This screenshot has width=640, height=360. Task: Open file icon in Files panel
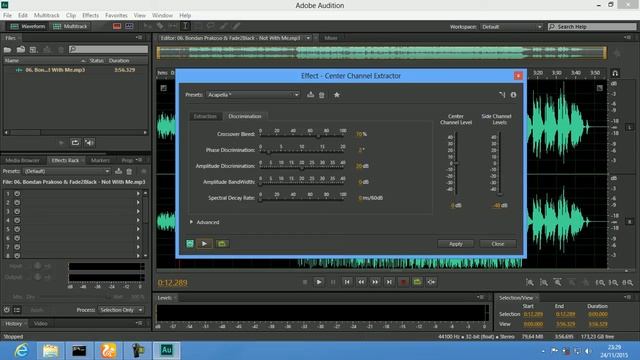7,49
